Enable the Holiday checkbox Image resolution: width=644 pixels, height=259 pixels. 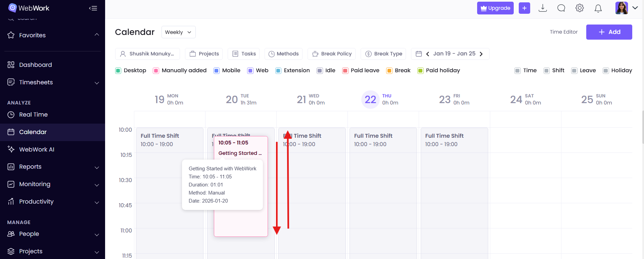[606, 71]
